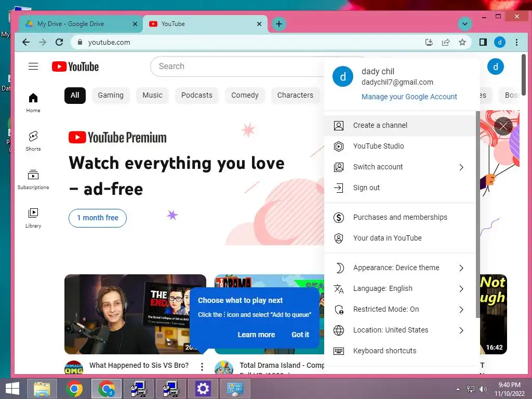Select Create a channel
The image size is (532, 399).
pyautogui.click(x=400, y=126)
